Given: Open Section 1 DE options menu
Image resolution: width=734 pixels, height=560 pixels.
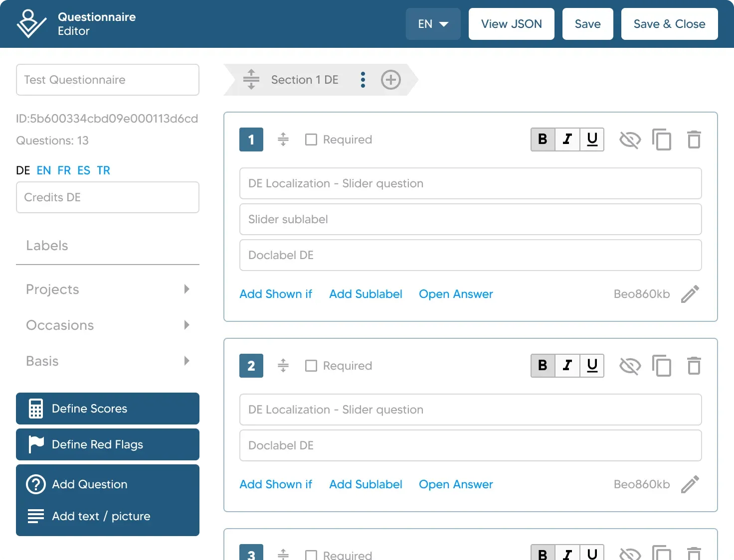Looking at the screenshot, I should 363,80.
